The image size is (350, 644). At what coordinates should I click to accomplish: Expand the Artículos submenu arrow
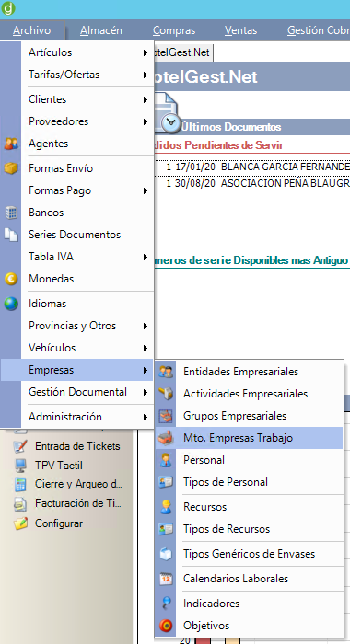pos(146,52)
